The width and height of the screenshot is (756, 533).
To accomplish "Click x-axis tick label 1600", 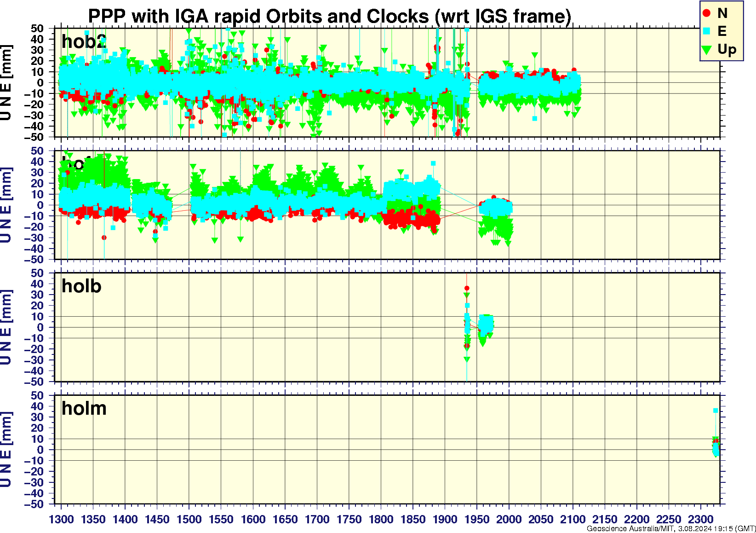I will pyautogui.click(x=253, y=519).
